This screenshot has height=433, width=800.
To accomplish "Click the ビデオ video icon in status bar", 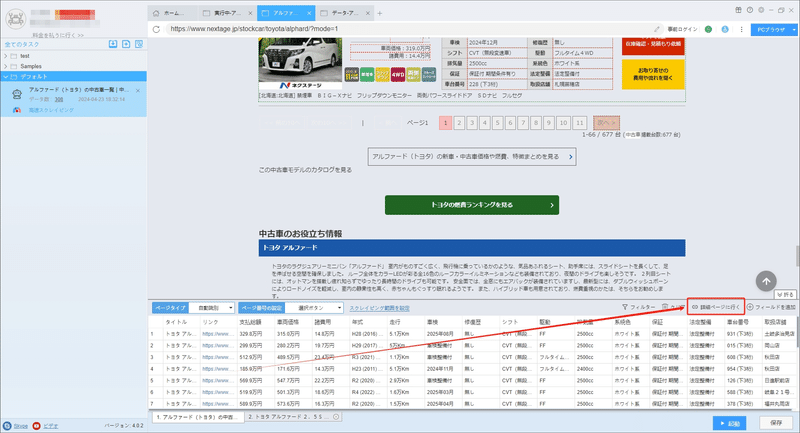I will pyautogui.click(x=36, y=426).
